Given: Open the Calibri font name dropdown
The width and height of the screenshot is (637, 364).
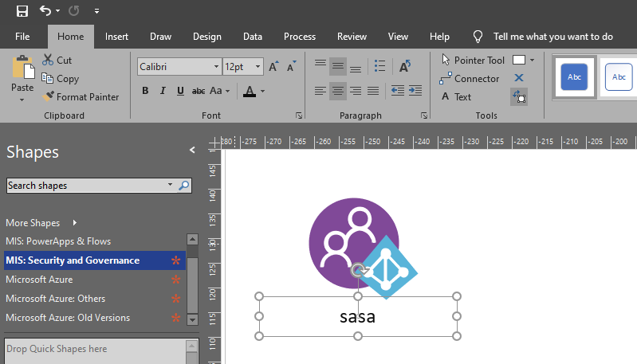Looking at the screenshot, I should coord(216,67).
